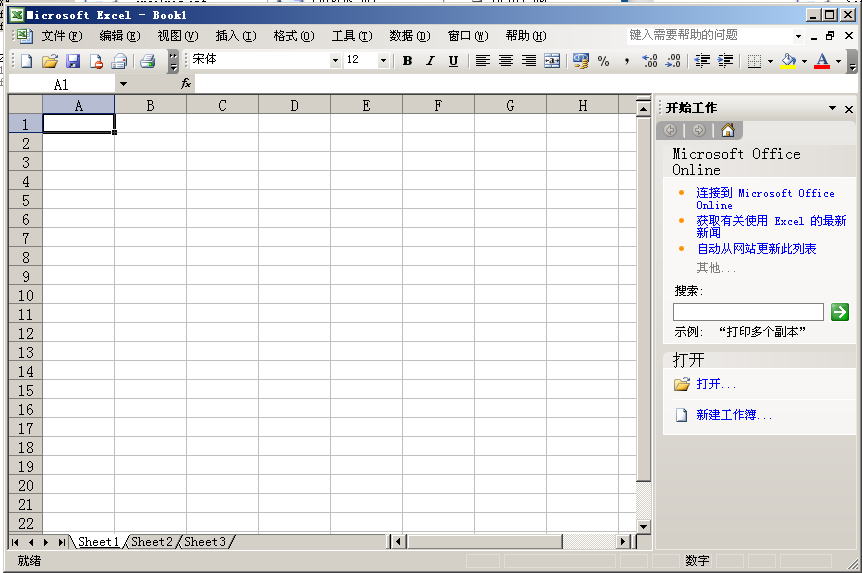Open the Name Box A1 dropdown arrow

pyautogui.click(x=123, y=84)
